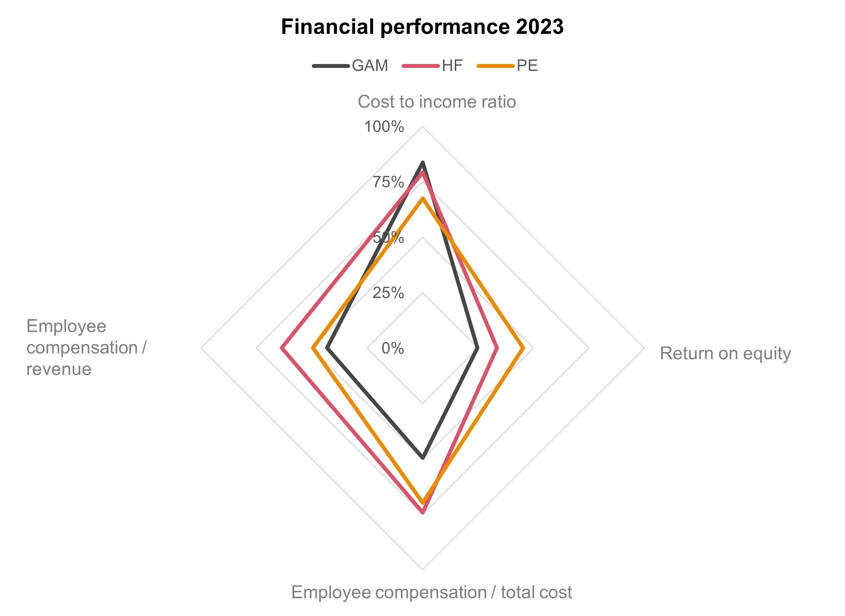The width and height of the screenshot is (845, 616).
Task: Select the HF pink legend line
Action: point(420,66)
